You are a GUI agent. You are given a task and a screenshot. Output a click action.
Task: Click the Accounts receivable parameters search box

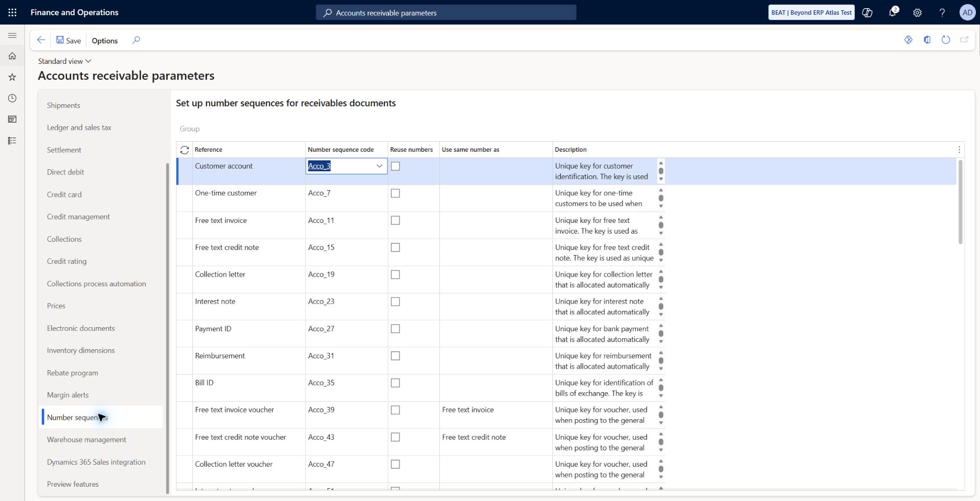coord(446,13)
